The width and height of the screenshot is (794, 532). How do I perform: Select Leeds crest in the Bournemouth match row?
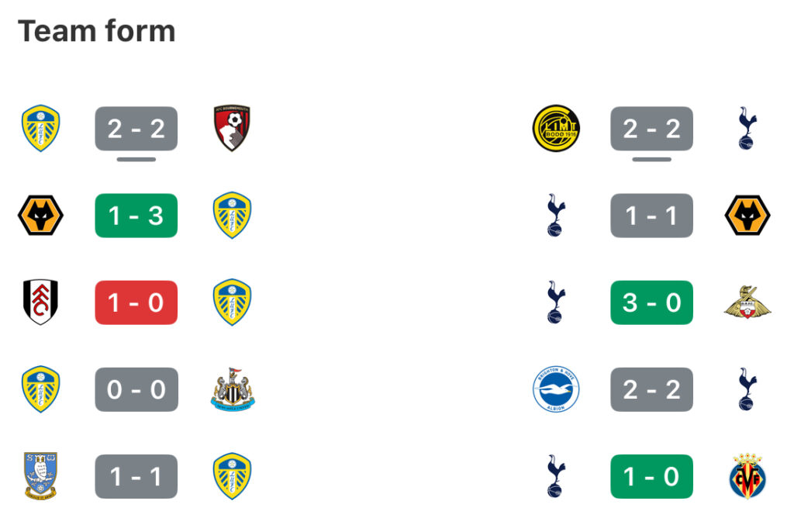[40, 128]
